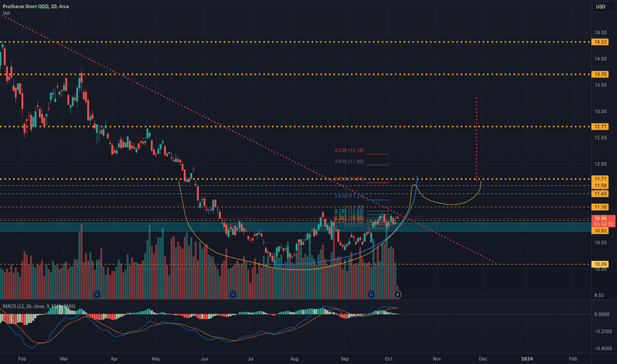Click the dividend D marker in late June
617x364 pixels.
[x=233, y=295]
